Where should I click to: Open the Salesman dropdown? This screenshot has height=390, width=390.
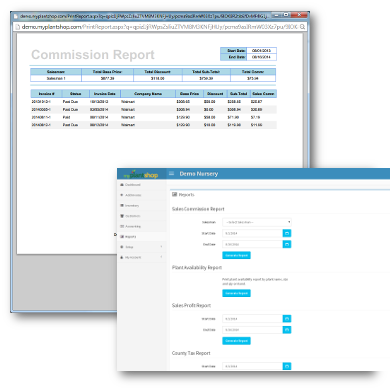pos(257,222)
